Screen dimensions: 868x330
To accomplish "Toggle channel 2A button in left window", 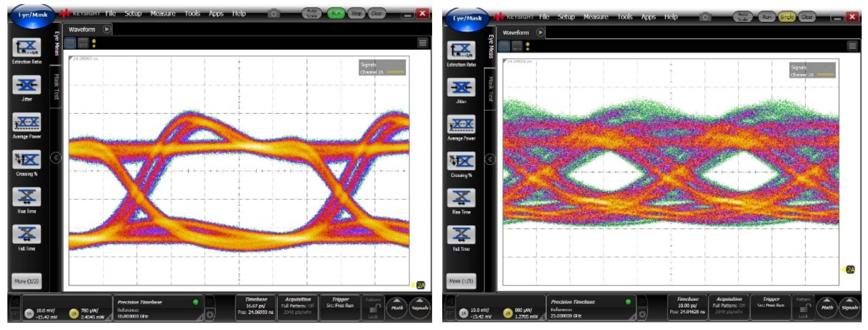I will (x=74, y=314).
